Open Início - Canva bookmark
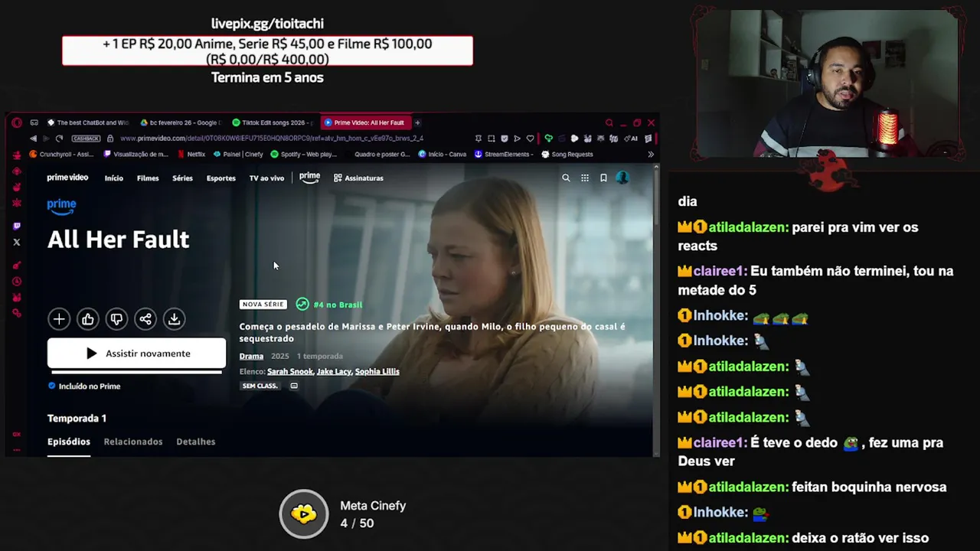 pyautogui.click(x=443, y=154)
